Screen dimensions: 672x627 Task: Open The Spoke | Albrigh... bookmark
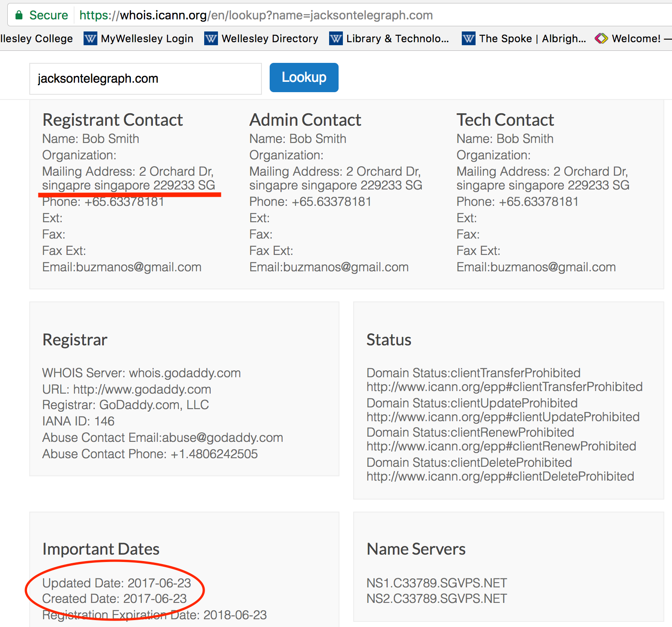pyautogui.click(x=524, y=38)
